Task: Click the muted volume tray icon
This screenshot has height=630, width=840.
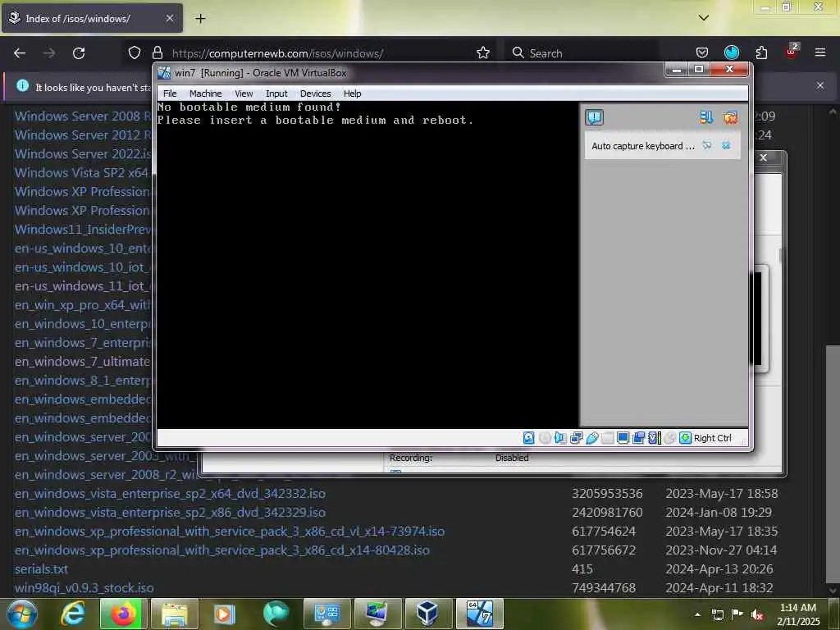Action: 757,614
